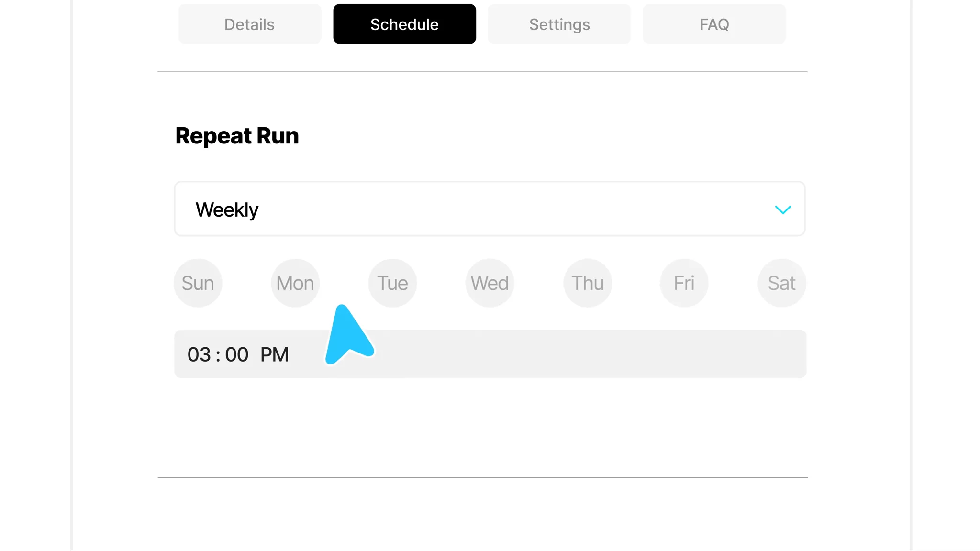The width and height of the screenshot is (980, 551).
Task: Open the Details tab
Action: tap(249, 24)
